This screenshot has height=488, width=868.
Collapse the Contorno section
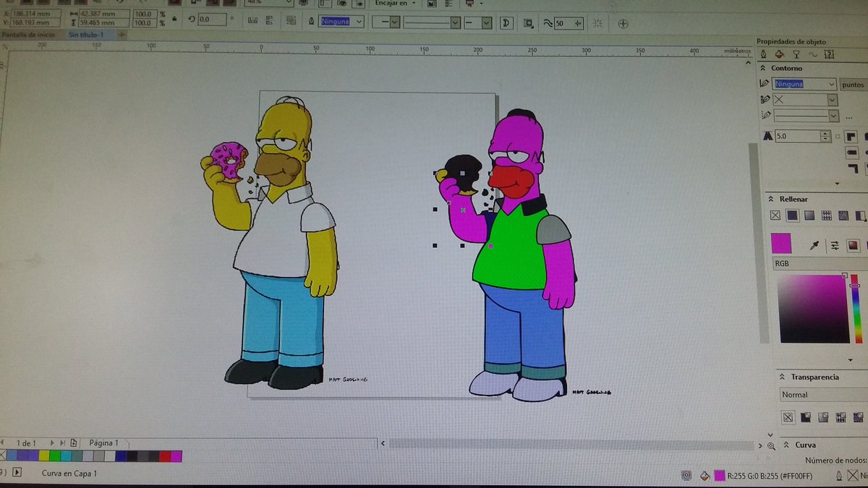763,68
